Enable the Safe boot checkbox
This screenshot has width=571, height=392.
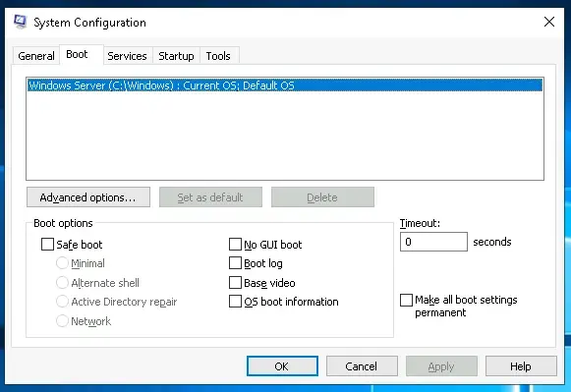pyautogui.click(x=47, y=245)
